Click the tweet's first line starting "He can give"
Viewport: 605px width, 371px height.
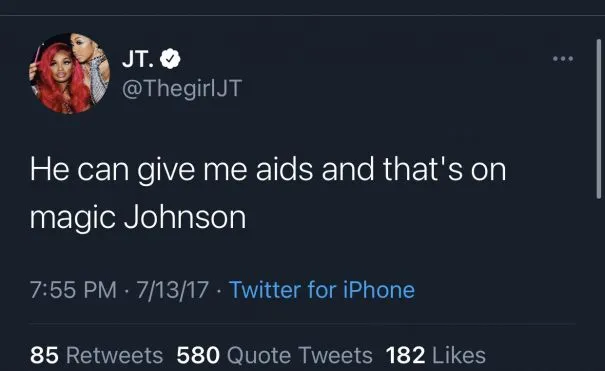pyautogui.click(x=268, y=170)
